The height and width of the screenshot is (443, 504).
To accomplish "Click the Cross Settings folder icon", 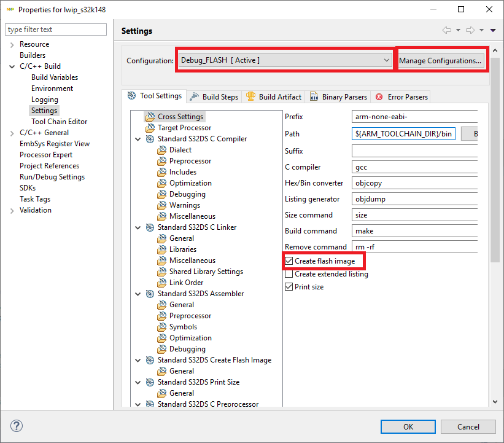I will pyautogui.click(x=150, y=117).
